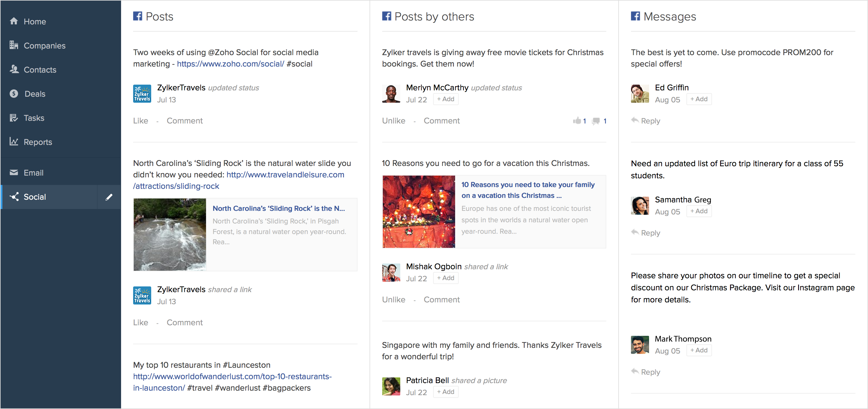Click the reply arrow under Ed Griffin

coord(635,120)
